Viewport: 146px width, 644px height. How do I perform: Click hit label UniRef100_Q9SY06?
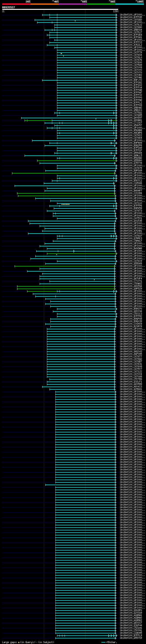[x=131, y=312]
